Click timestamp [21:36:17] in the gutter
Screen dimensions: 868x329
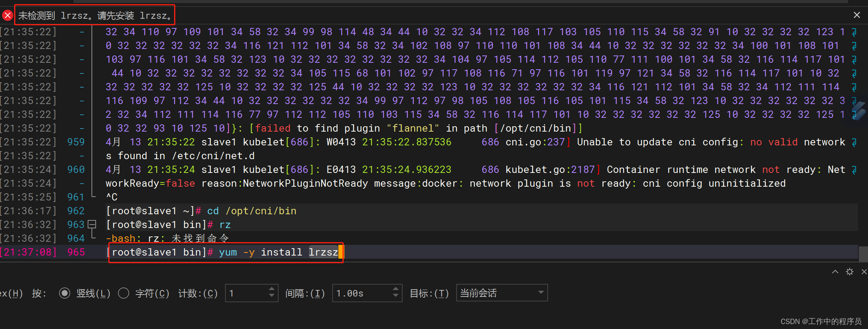28,211
